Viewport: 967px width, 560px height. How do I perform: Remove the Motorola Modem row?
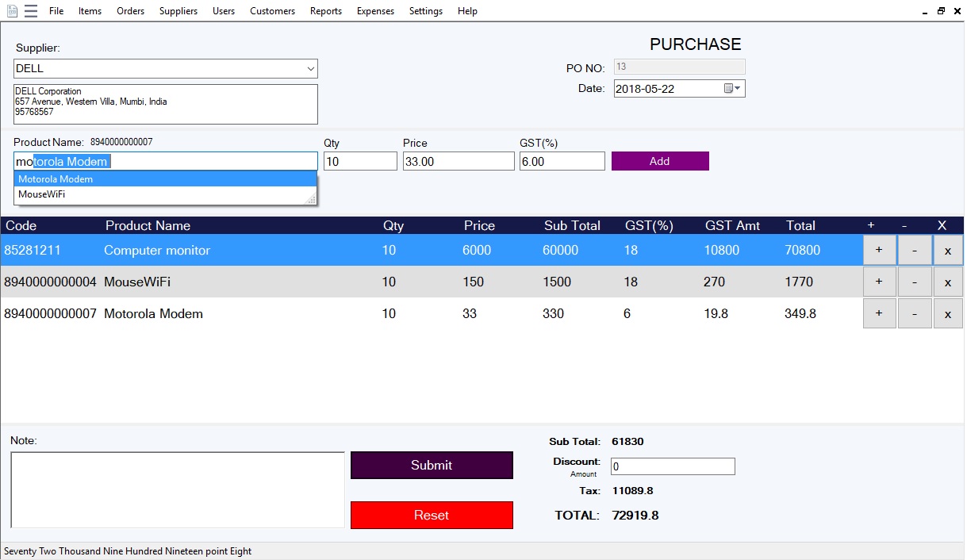pyautogui.click(x=948, y=313)
